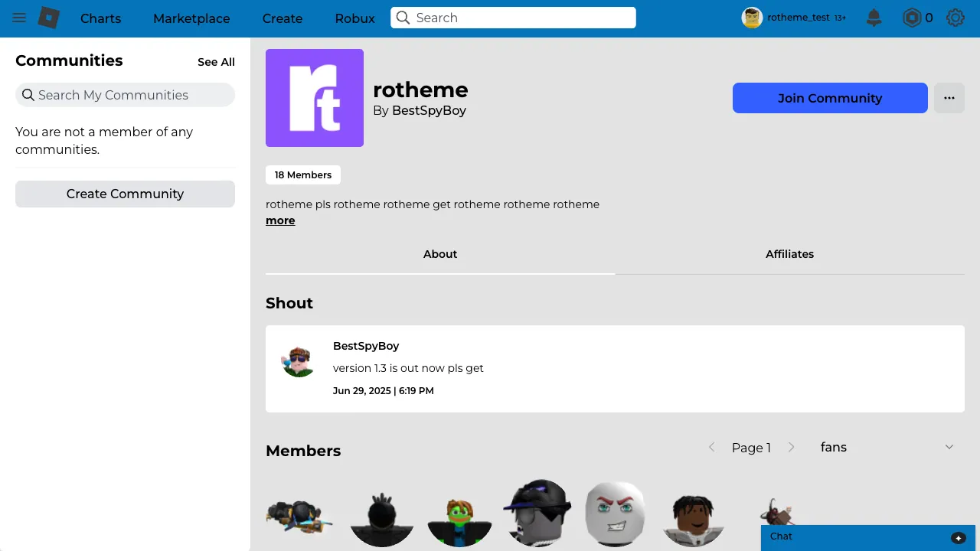Click See All communities
980x551 pixels.
click(x=217, y=62)
